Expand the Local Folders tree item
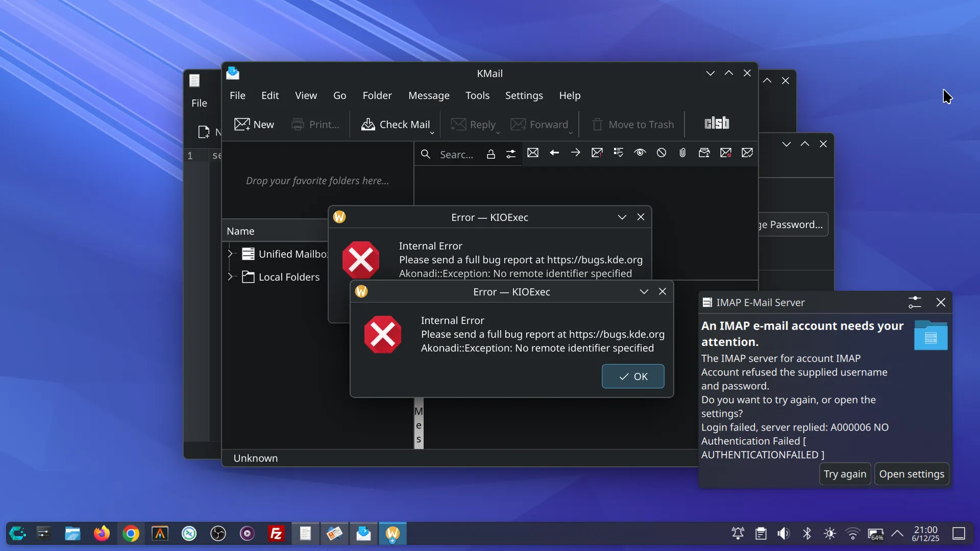 click(x=230, y=277)
